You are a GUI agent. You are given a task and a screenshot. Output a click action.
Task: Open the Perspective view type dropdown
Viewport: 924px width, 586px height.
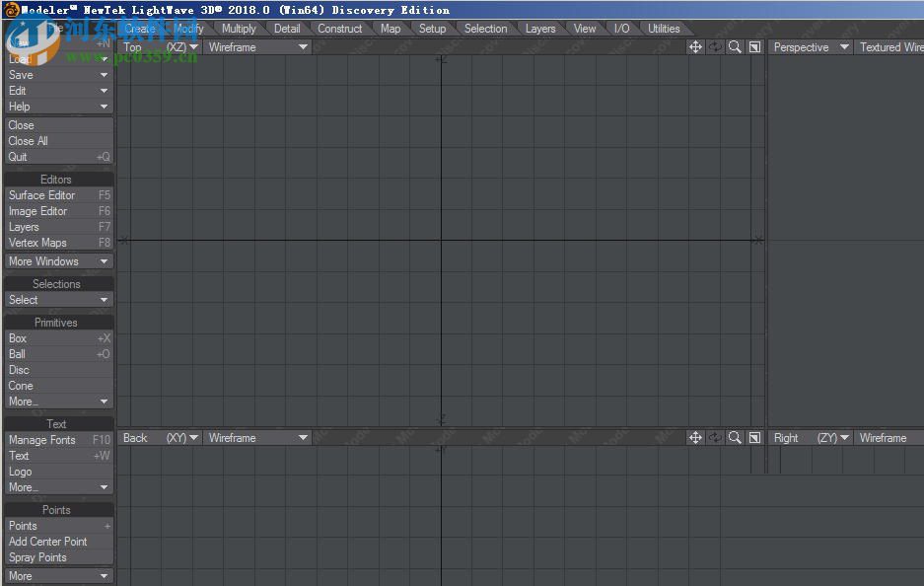click(811, 47)
